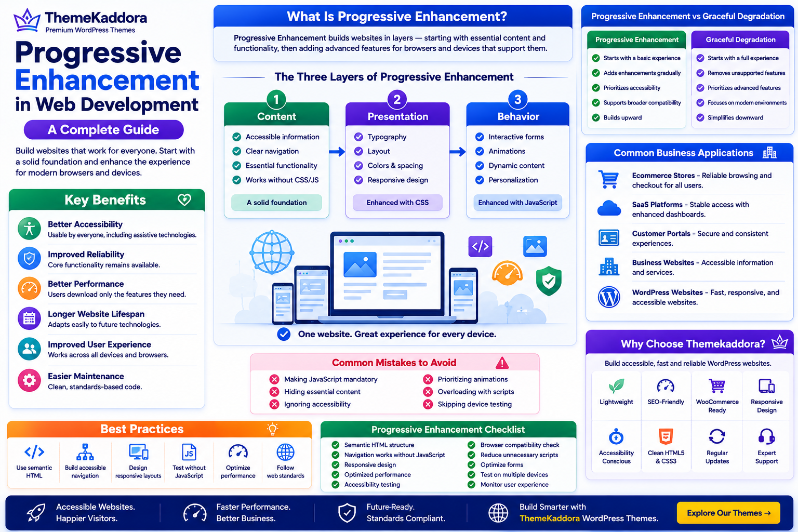This screenshot has width=798, height=532.
Task: Click the Regular Updates refresh arrows icon
Action: pos(717,436)
